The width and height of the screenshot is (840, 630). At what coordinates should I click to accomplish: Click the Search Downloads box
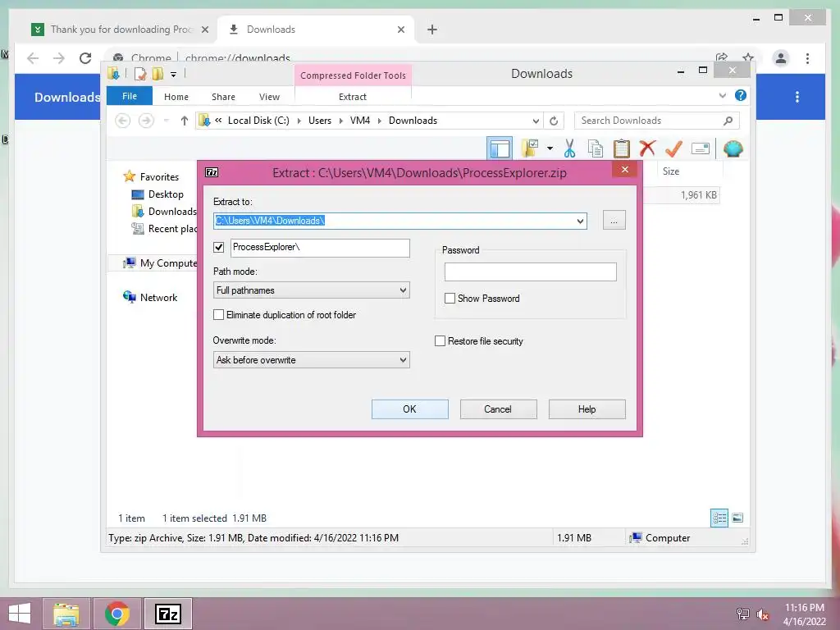coord(657,121)
